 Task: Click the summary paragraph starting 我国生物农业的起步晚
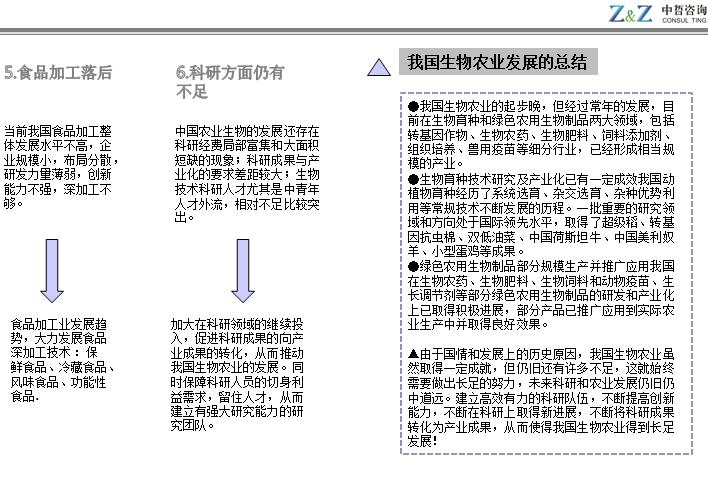tap(542, 134)
